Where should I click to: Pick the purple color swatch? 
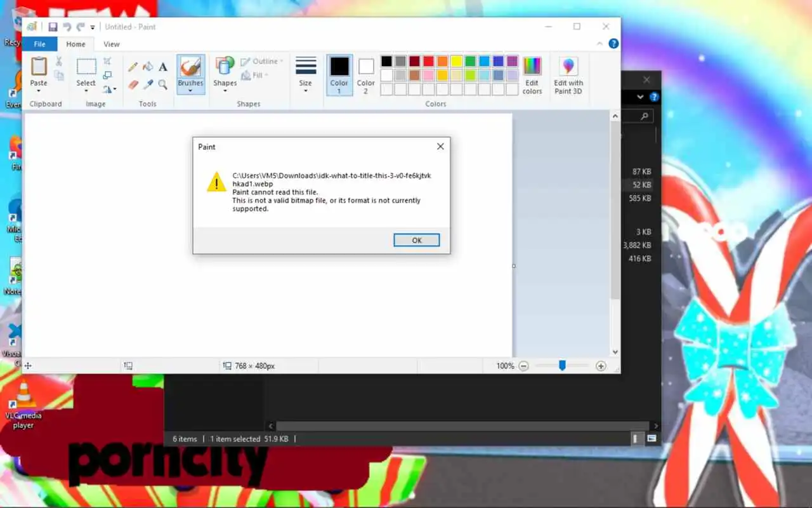pyautogui.click(x=512, y=62)
